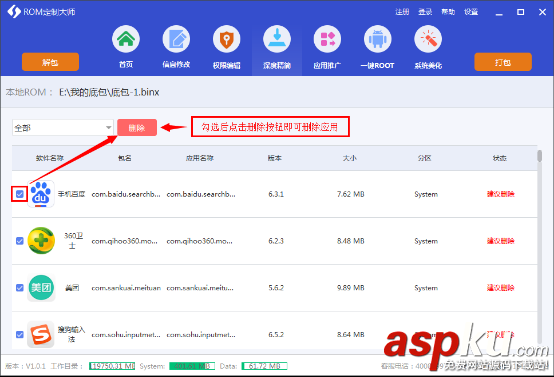Screen dimensions: 554x377
Task: Sort by 状态 column header
Action: [500, 158]
